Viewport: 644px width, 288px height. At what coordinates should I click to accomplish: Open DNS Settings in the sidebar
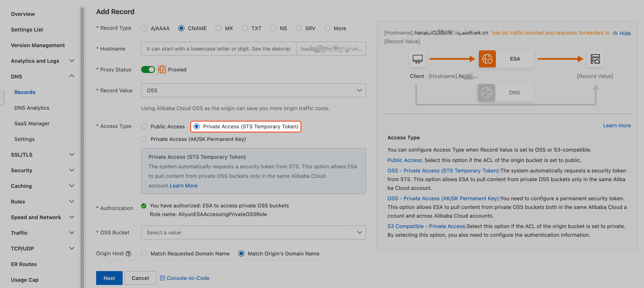click(x=25, y=139)
